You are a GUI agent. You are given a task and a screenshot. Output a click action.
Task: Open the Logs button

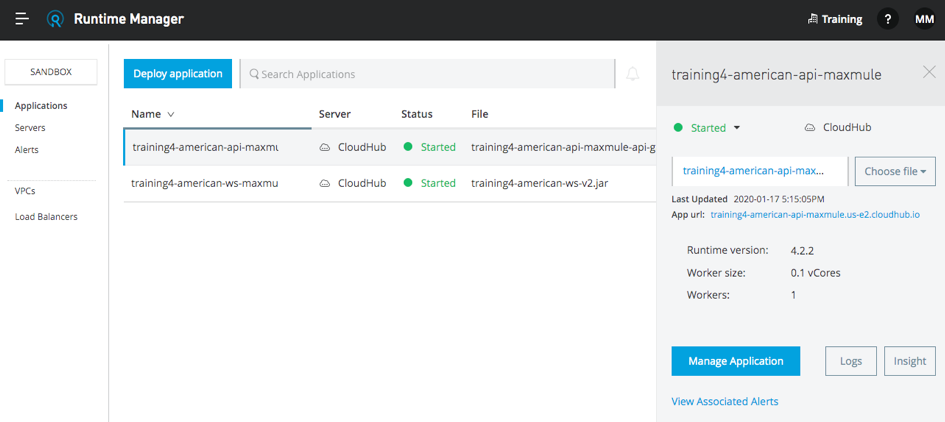coord(851,361)
